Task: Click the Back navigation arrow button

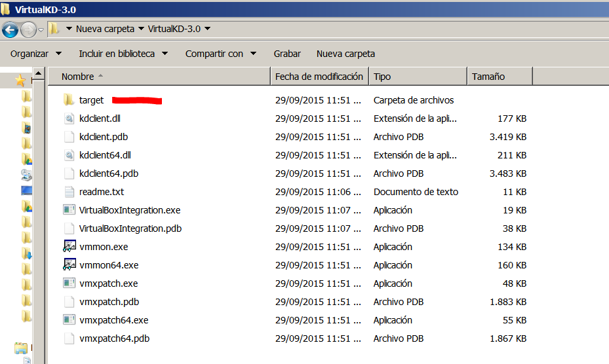Action: [x=10, y=29]
